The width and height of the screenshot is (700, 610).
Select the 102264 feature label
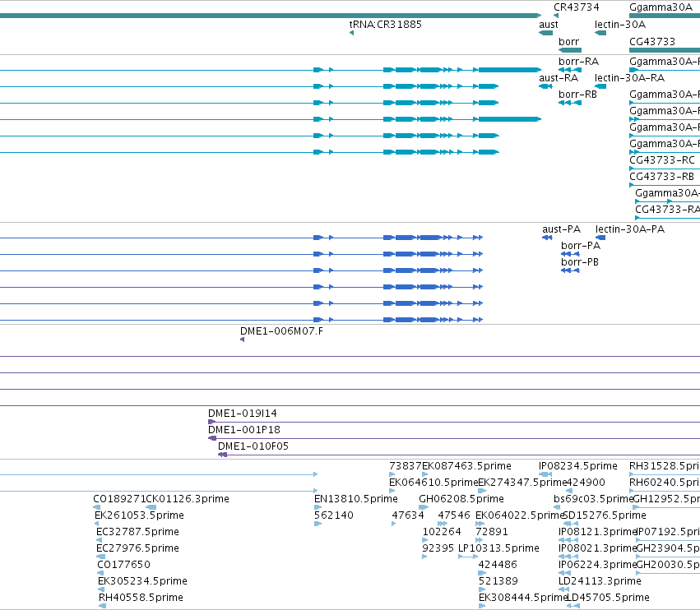click(x=442, y=532)
